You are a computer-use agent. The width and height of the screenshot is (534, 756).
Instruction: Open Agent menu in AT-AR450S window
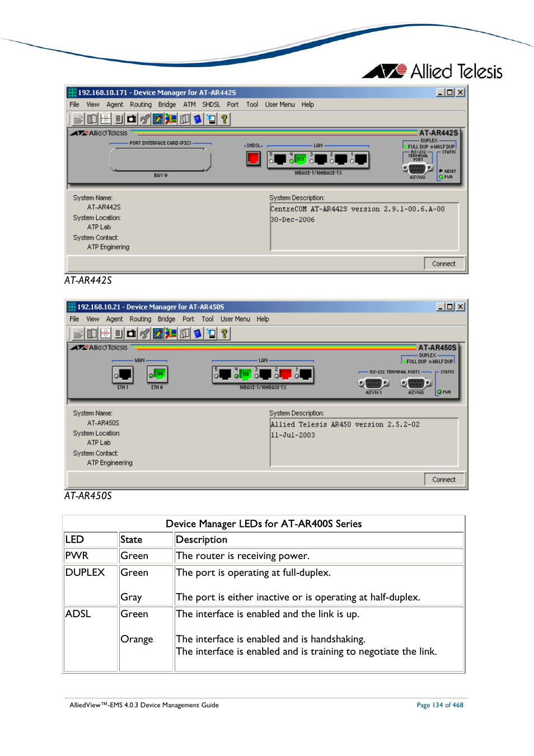point(115,320)
